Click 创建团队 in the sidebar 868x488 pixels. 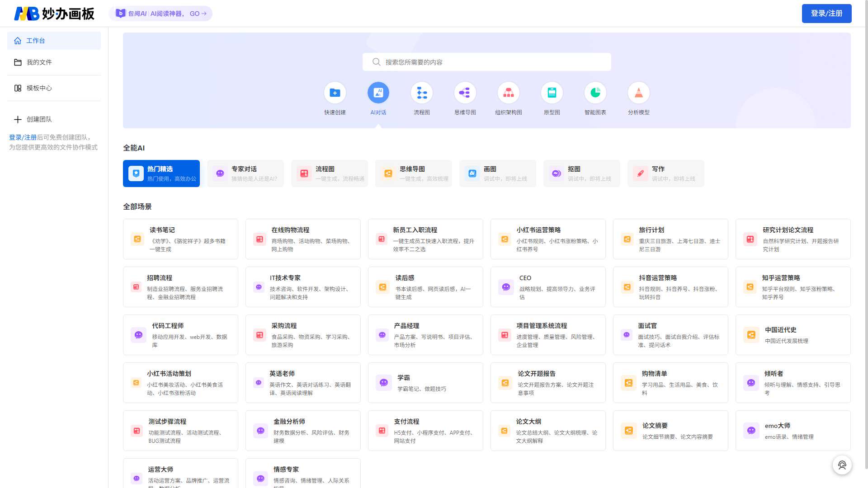tap(54, 119)
